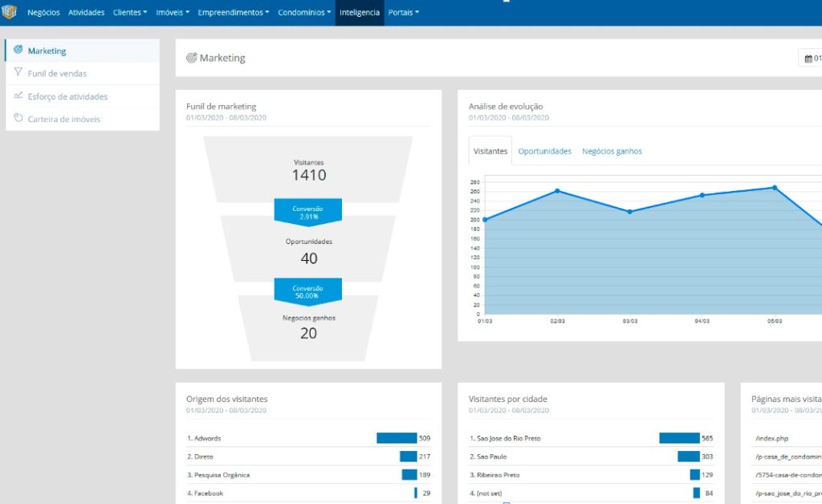Switch to the Visitantes chart tab
The image size is (822, 504).
(x=490, y=151)
